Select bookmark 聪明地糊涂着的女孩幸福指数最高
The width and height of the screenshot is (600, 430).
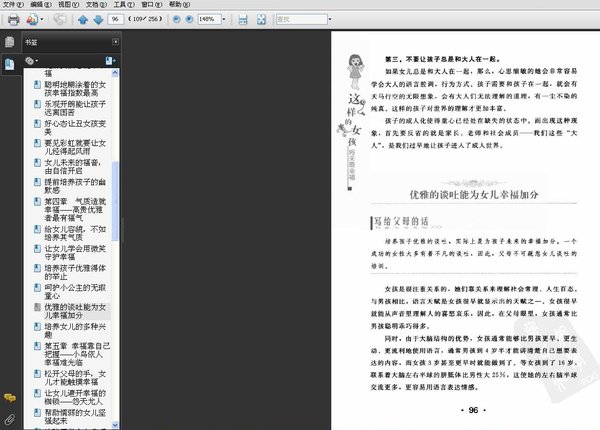click(x=75, y=89)
